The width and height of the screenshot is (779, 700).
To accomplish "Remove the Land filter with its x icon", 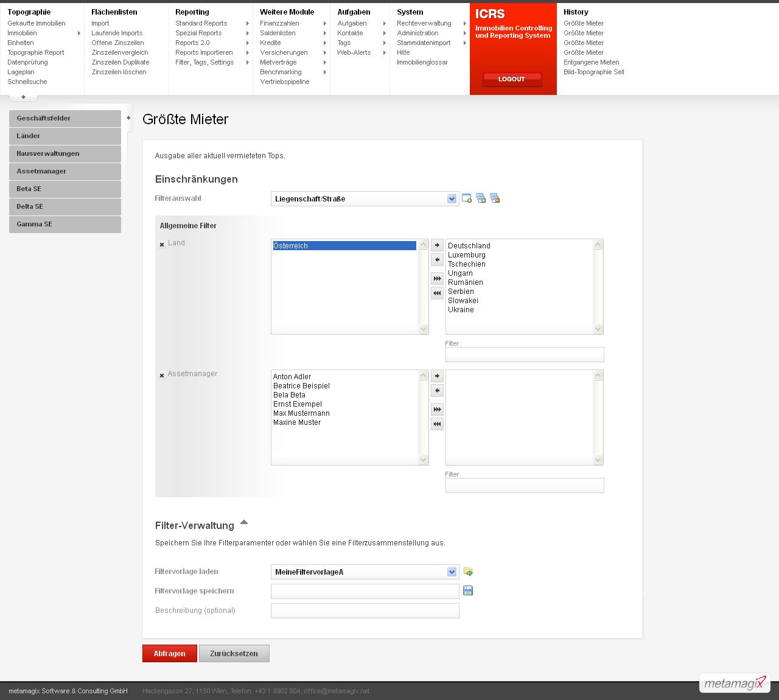I will [x=162, y=245].
